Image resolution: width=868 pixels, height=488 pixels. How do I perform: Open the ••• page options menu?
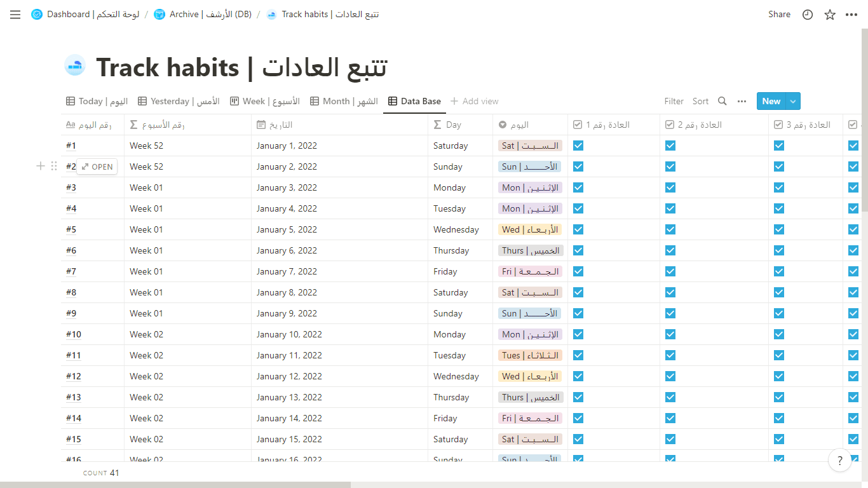click(x=851, y=14)
